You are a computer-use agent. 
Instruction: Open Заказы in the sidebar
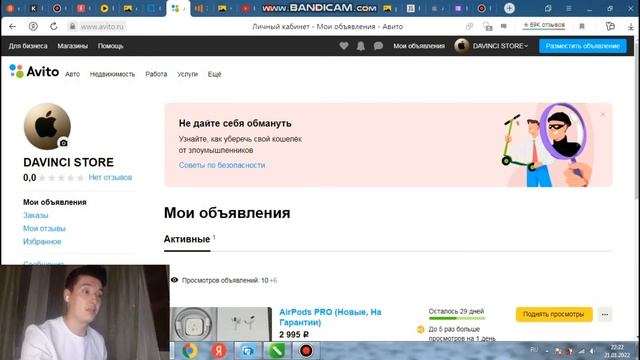pos(36,215)
